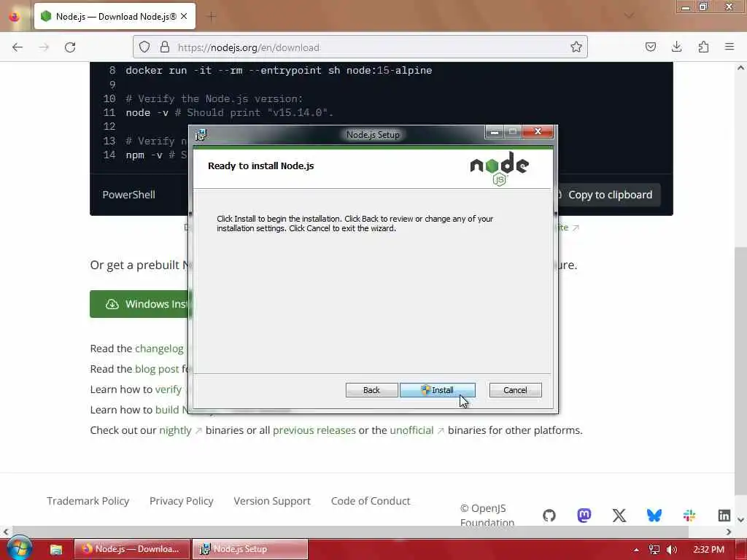Open the tracking protection shield icon

pyautogui.click(x=144, y=47)
